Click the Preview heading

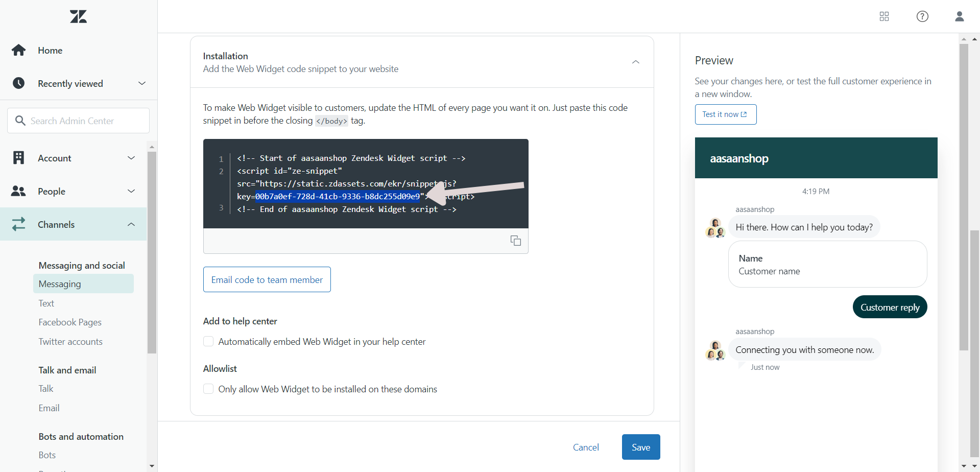714,60
